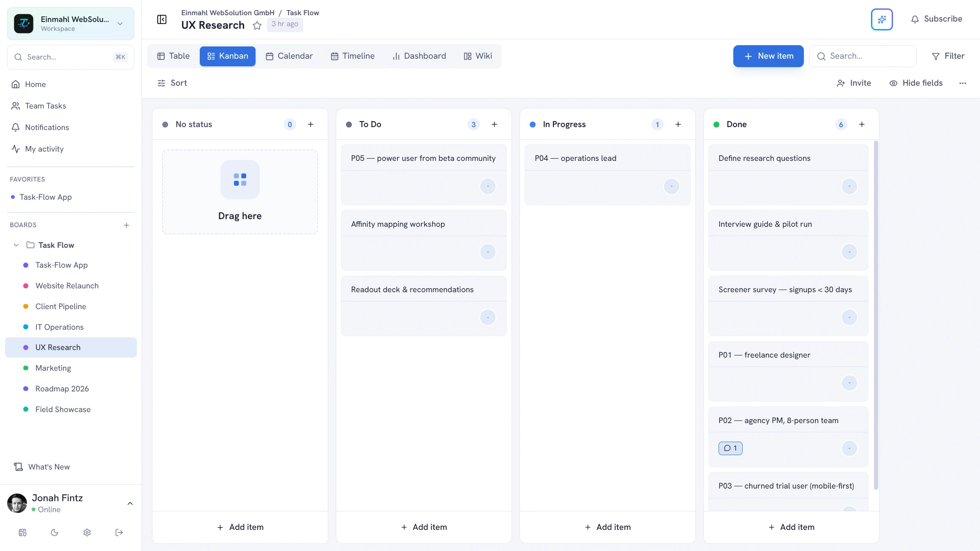Screen dimensions: 980x551
Task: Open apps grid icon in bottom bar
Action: point(23,532)
